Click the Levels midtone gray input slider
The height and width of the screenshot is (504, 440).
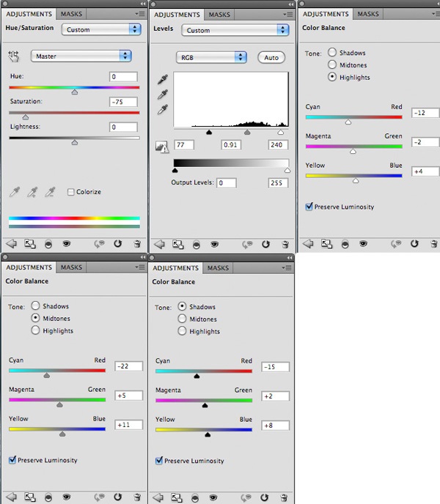pyautogui.click(x=247, y=132)
